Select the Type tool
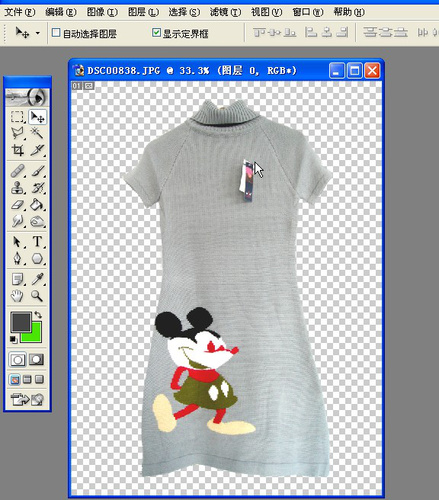Viewport: 439px width, 500px height. pos(37,242)
